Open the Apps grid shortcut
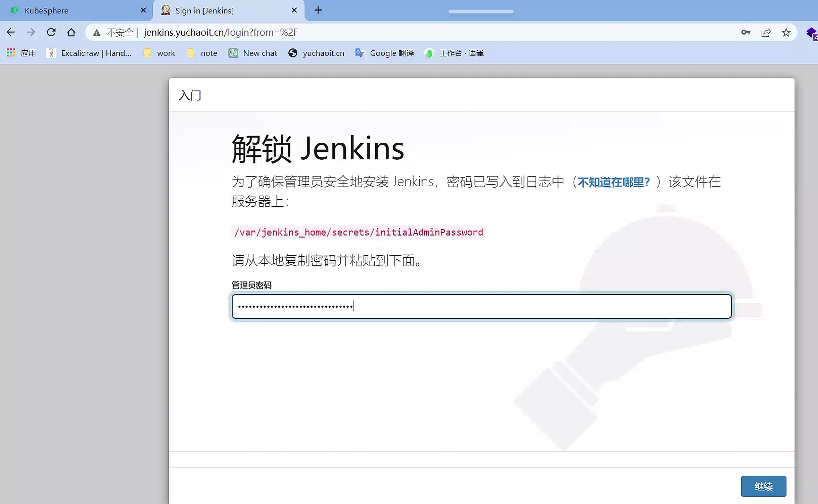Viewport: 818px width, 504px height. point(11,53)
